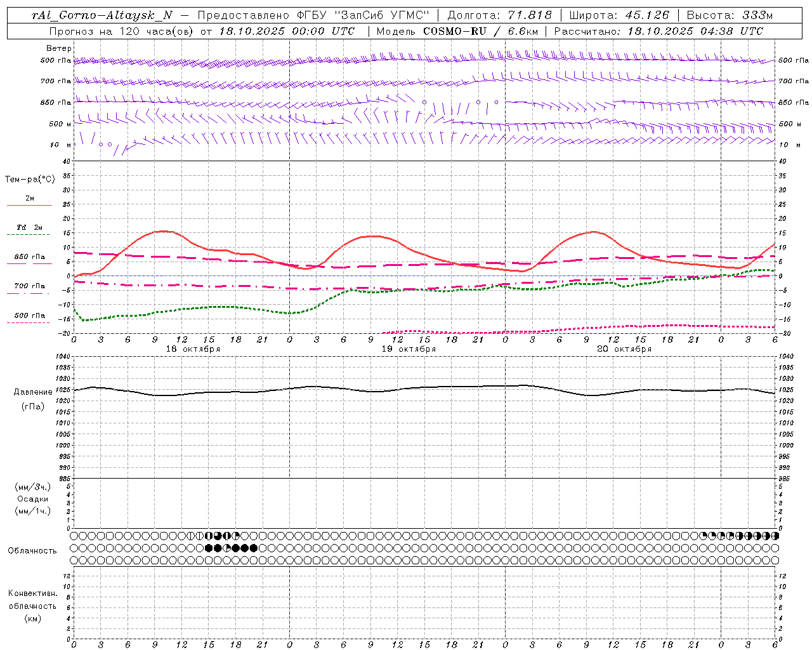
Task: Click the 500 м wind level label on left
Action: 56,124
